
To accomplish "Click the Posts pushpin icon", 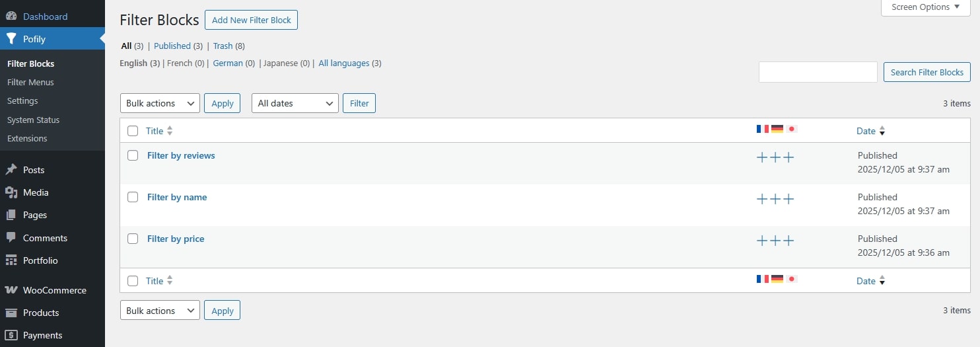I will click(11, 170).
